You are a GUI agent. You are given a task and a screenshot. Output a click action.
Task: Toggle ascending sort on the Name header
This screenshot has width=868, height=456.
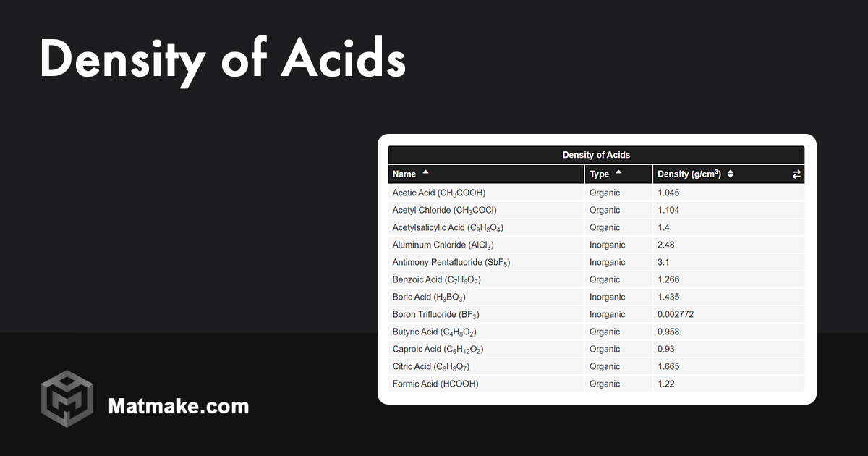pos(425,173)
